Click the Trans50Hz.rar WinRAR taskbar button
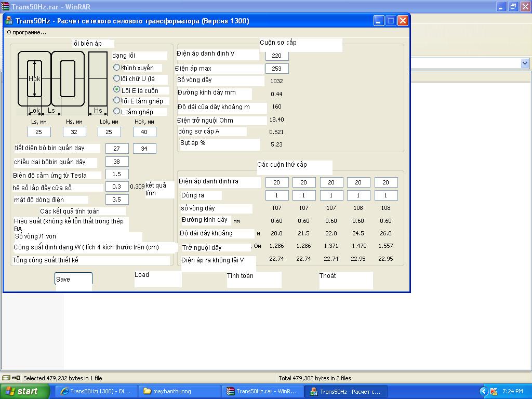Screen dimensions: 532x399 click(262, 391)
